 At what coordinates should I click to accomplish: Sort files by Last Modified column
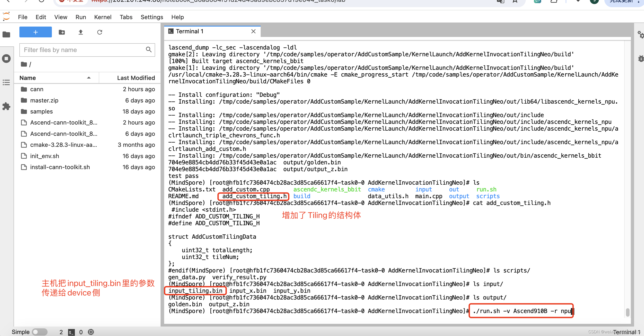[x=136, y=78]
